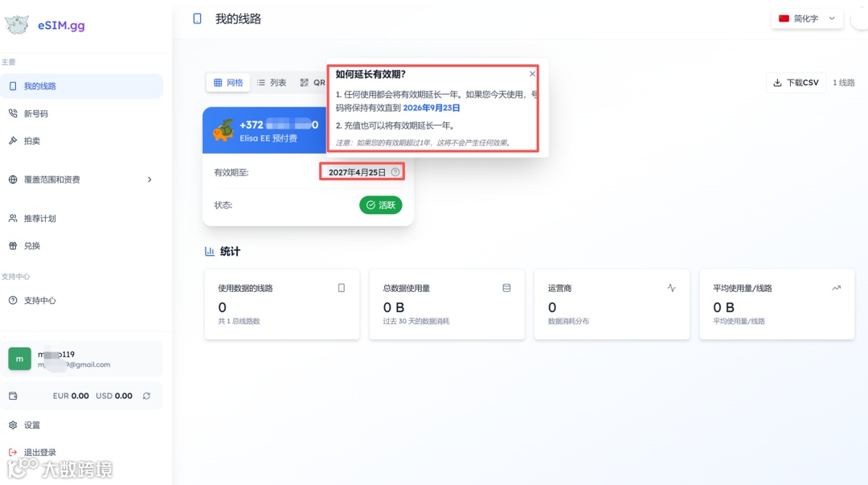Click the +372 phone number card header

(x=264, y=130)
